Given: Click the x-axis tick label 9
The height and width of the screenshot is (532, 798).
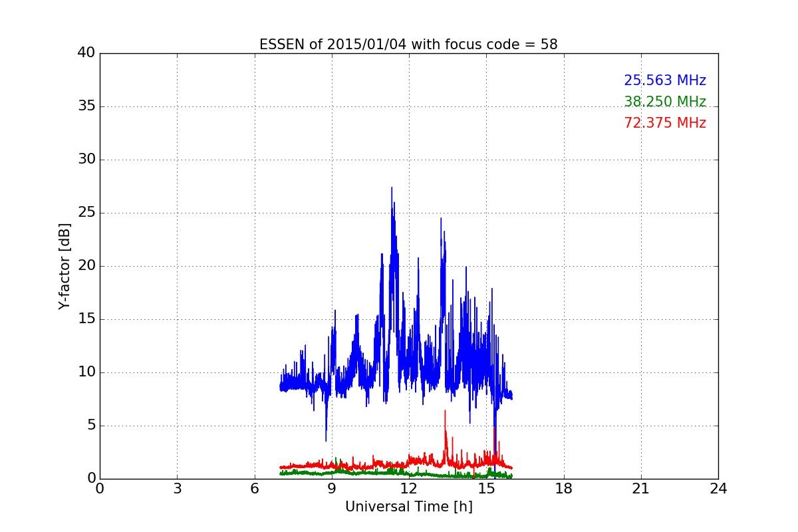Looking at the screenshot, I should click(331, 488).
